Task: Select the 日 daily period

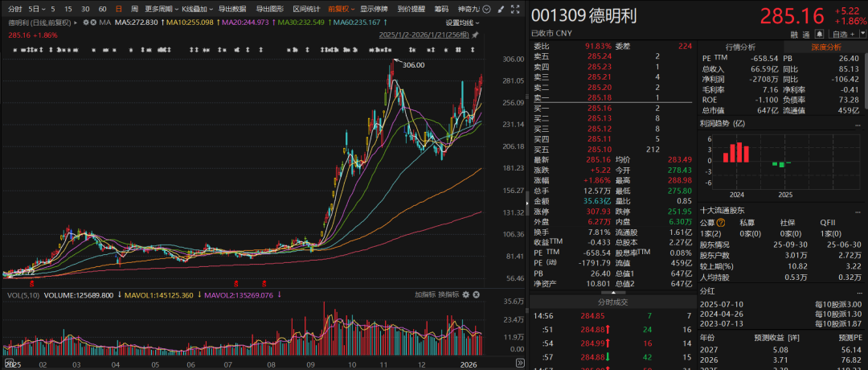Action: click(119, 8)
